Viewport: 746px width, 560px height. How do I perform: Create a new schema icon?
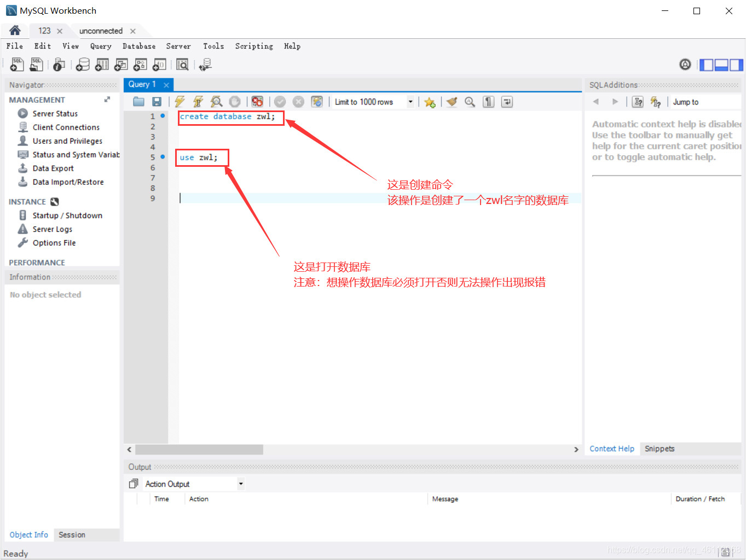(x=83, y=65)
